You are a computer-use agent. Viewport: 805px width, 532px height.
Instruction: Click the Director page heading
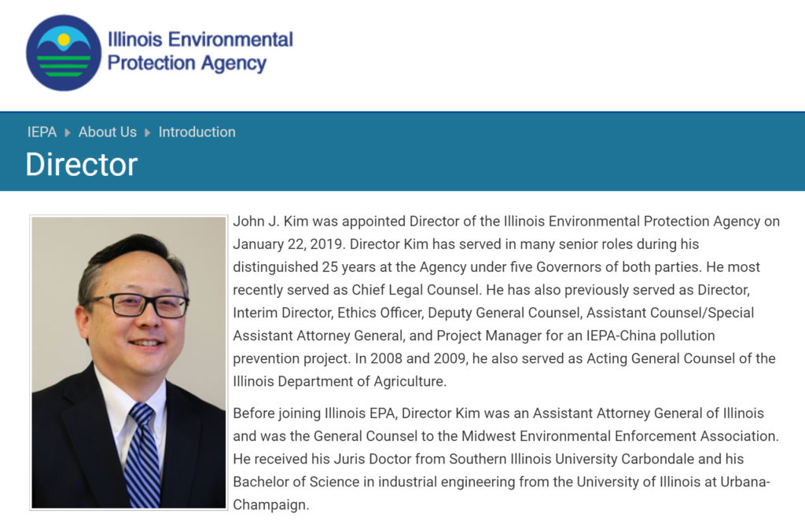click(82, 164)
